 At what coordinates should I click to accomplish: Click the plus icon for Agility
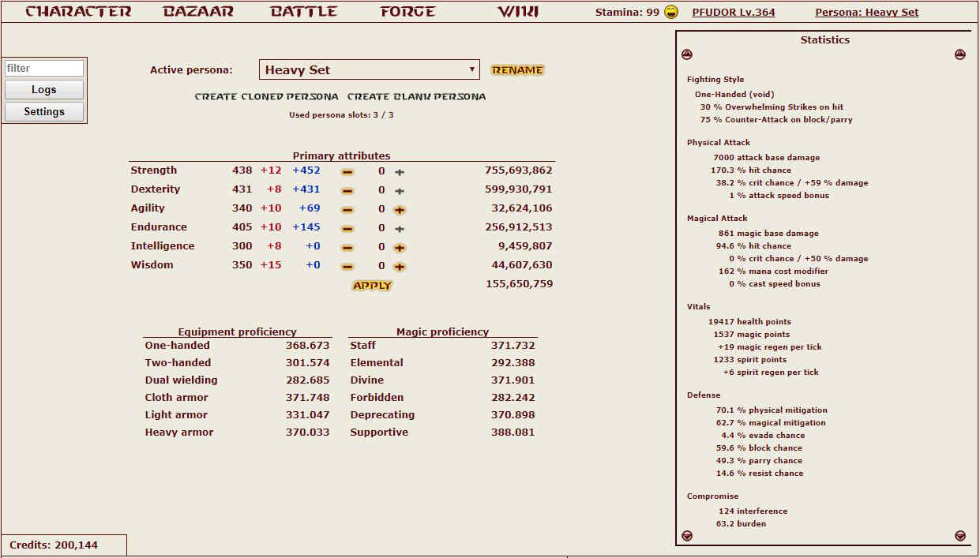[400, 210]
